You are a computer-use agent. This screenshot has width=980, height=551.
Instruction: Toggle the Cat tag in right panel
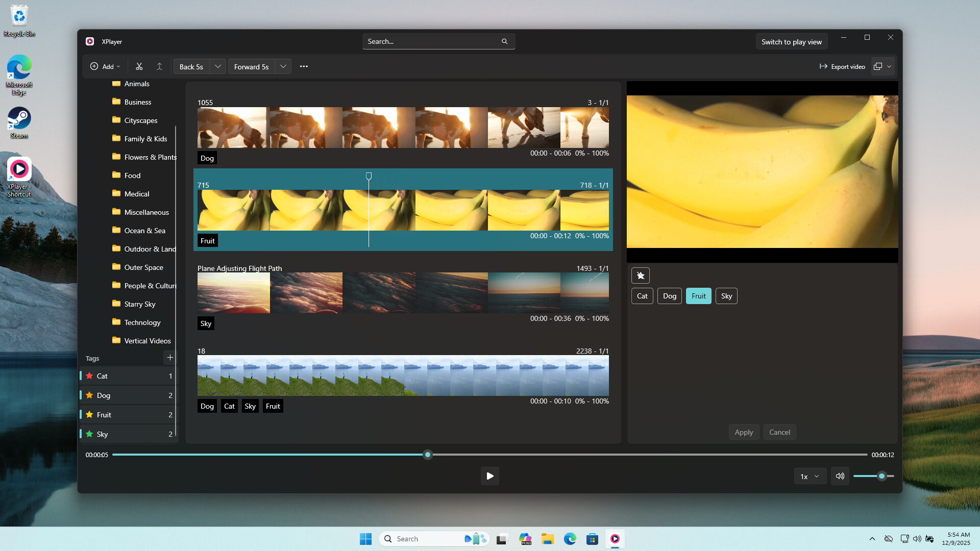(x=642, y=296)
